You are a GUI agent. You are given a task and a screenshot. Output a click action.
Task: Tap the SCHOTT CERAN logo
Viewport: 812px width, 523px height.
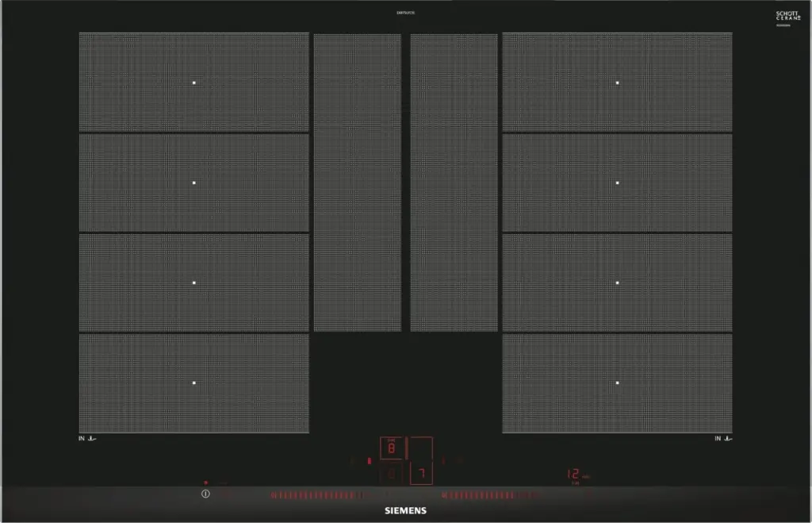(787, 16)
